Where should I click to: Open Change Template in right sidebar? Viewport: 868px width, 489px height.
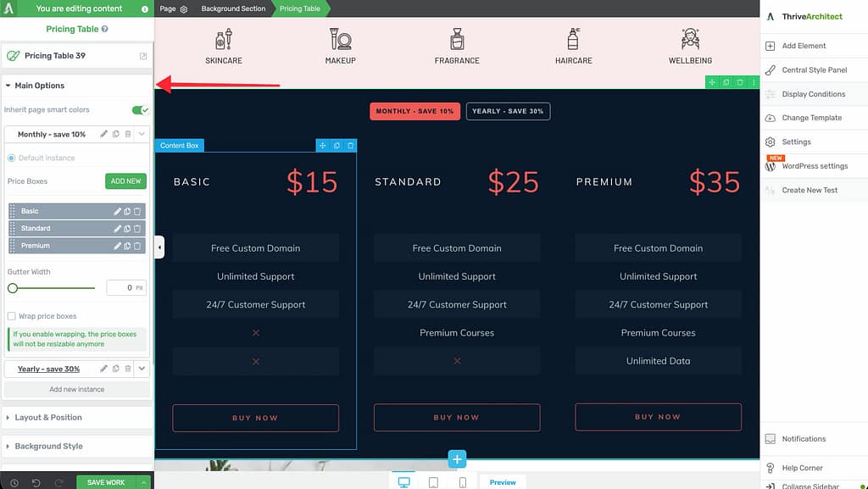click(x=811, y=118)
